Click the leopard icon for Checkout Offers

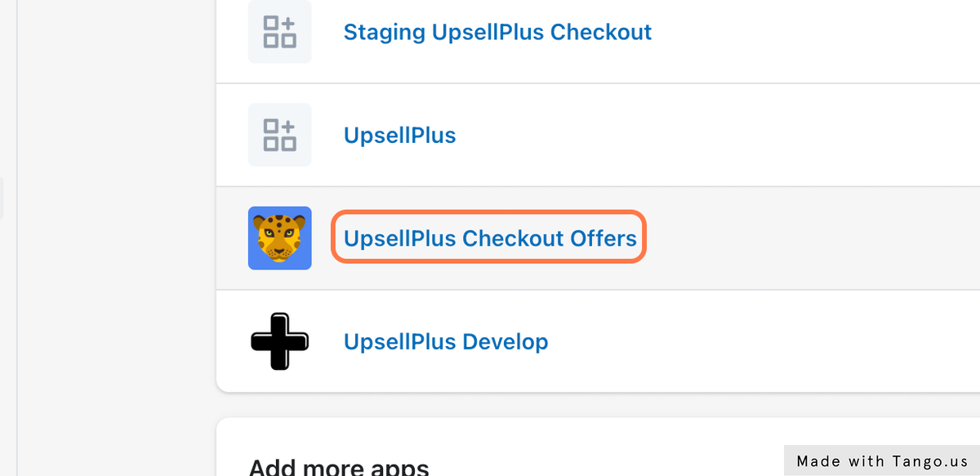pos(279,238)
